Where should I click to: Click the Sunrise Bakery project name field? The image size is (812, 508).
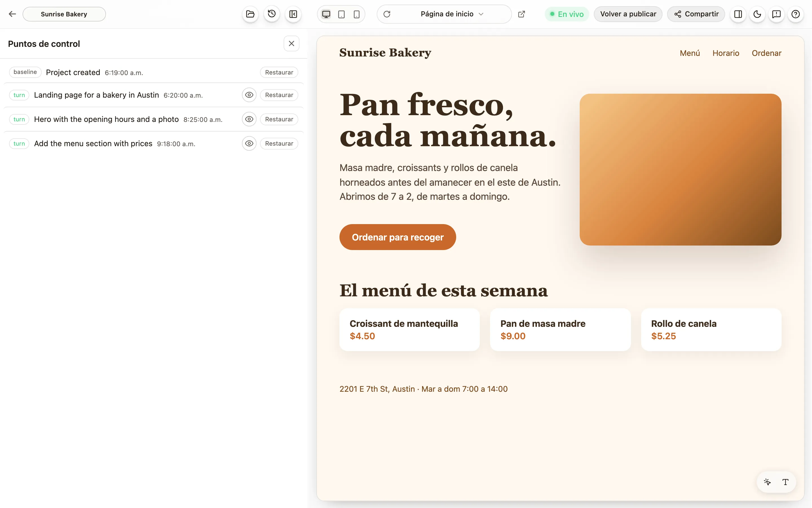(x=64, y=14)
